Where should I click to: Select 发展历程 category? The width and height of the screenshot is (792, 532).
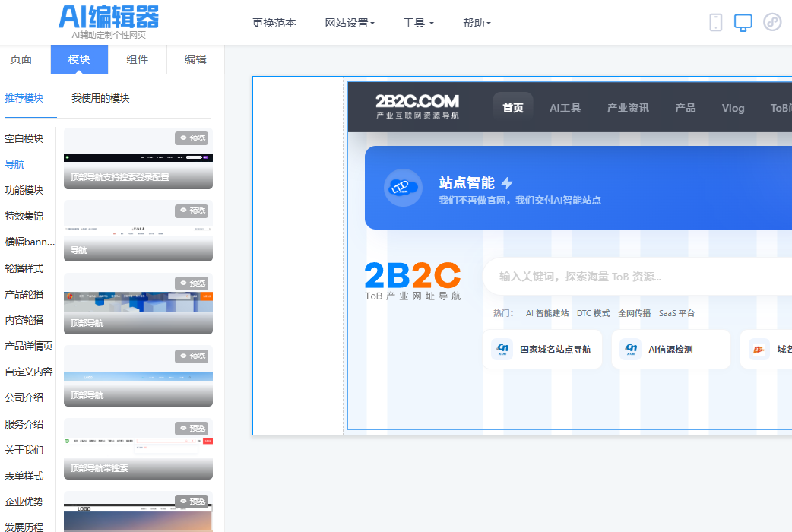point(24,527)
